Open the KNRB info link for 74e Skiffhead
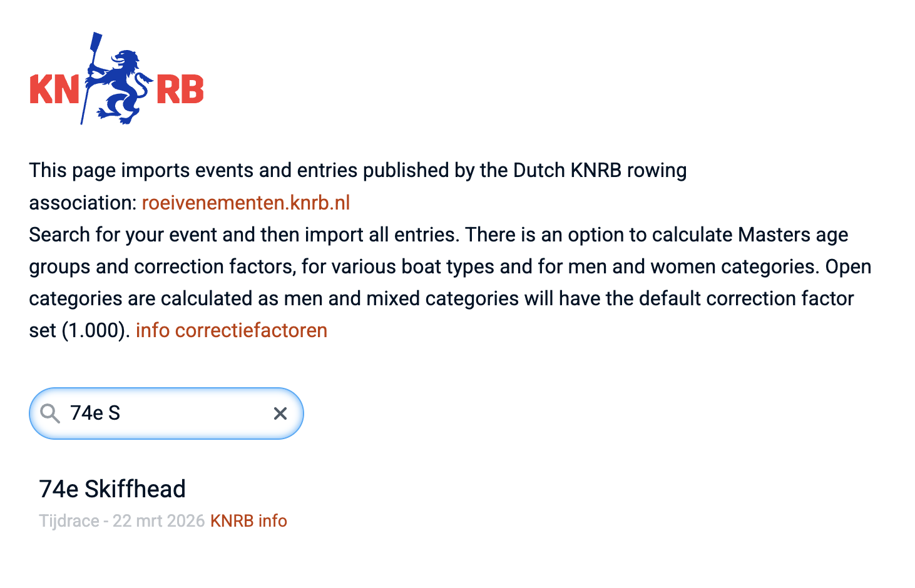 click(x=248, y=521)
